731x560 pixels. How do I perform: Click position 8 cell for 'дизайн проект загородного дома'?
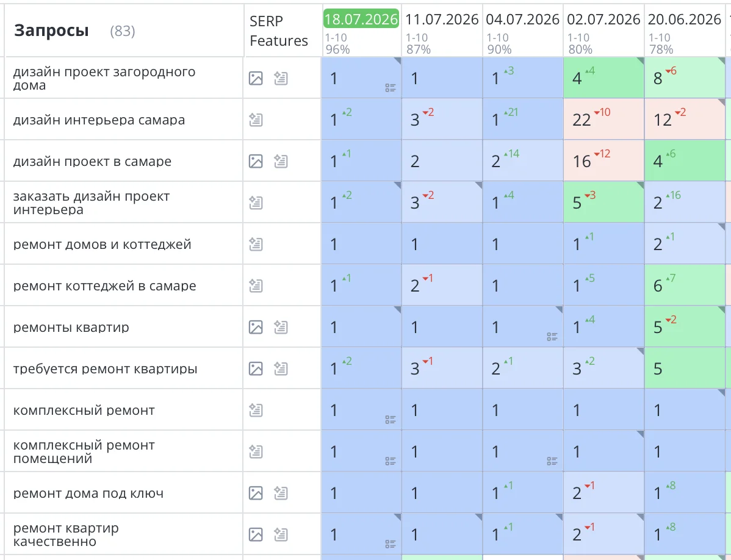685,78
